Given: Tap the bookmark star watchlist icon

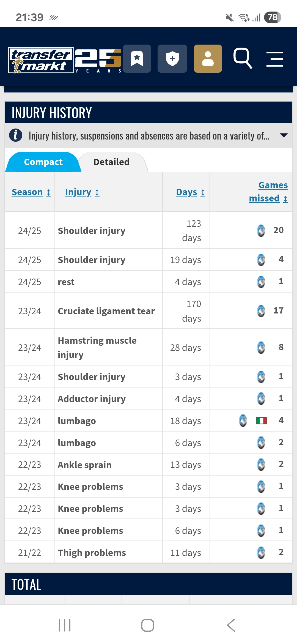Looking at the screenshot, I should (x=137, y=59).
